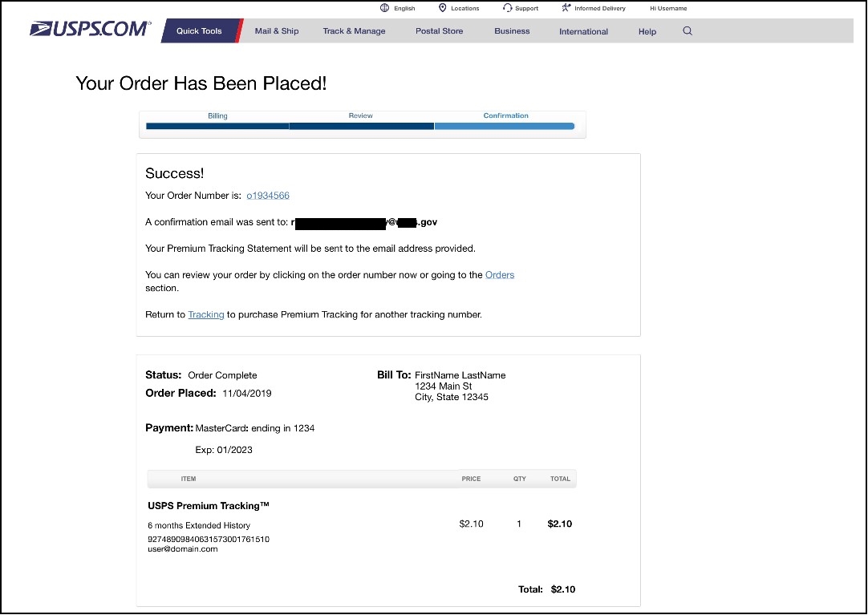The width and height of the screenshot is (868, 615).
Task: Open the Postal Store menu
Action: point(440,31)
